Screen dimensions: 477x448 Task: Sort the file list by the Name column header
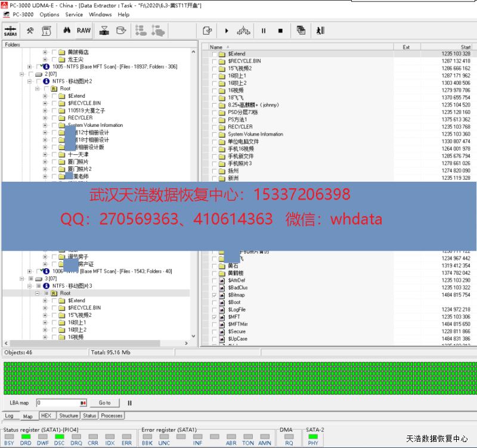tap(216, 47)
